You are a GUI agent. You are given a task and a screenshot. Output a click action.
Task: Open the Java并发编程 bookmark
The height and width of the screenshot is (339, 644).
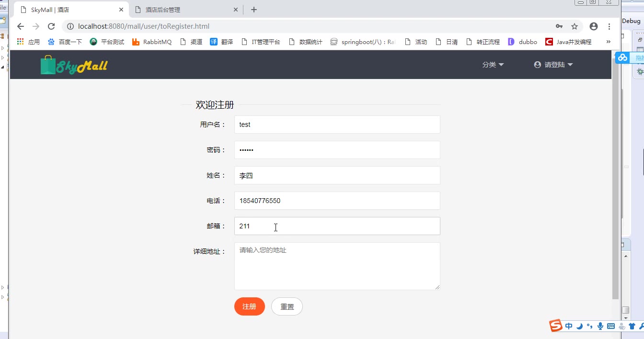568,42
